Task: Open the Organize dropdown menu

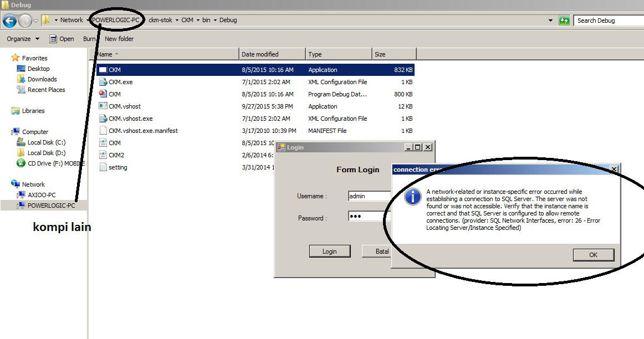Action: tap(23, 39)
